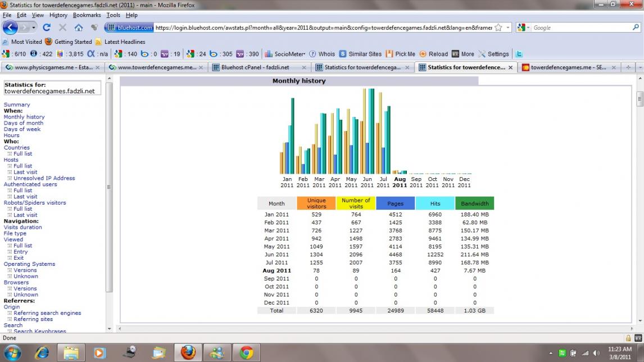Image resolution: width=644 pixels, height=362 pixels.
Task: Reload the page with the refresh icon
Action: pos(47,28)
